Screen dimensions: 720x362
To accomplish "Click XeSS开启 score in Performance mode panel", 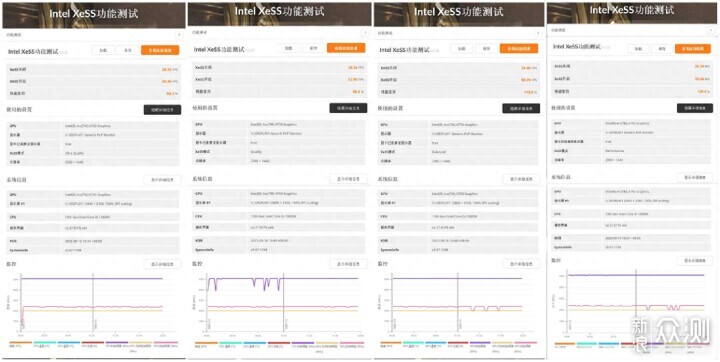I will pyautogui.click(x=703, y=79).
